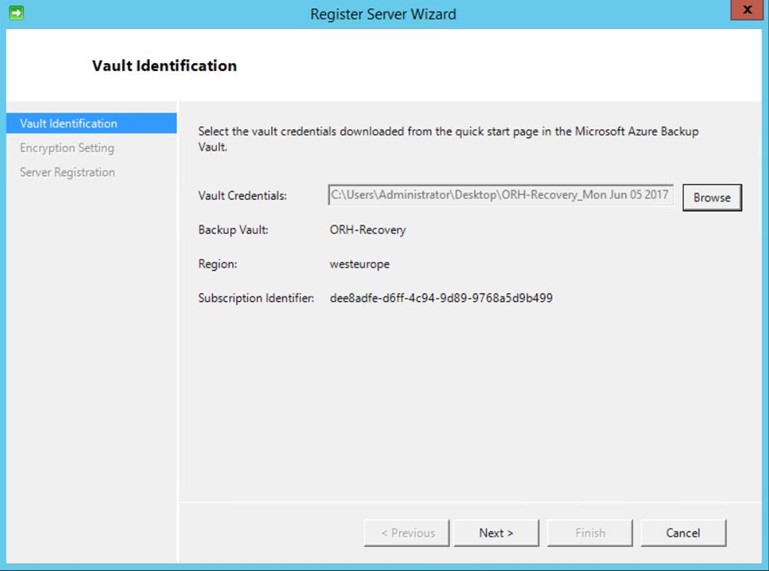Image resolution: width=769 pixels, height=571 pixels.
Task: Close the Register Server Wizard window
Action: coord(747,10)
